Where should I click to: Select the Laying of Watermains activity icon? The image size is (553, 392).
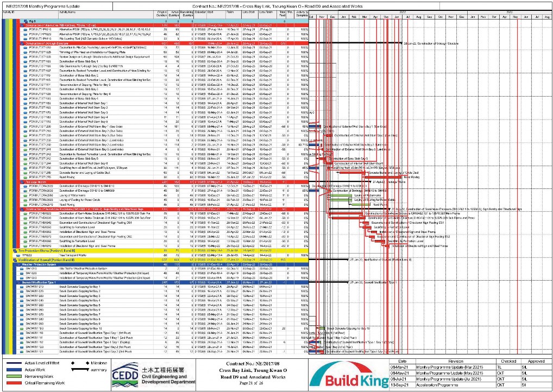pos(26,195)
